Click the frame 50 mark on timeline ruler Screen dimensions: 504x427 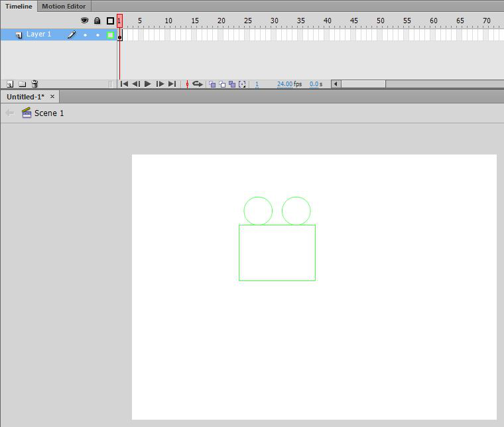pyautogui.click(x=381, y=21)
